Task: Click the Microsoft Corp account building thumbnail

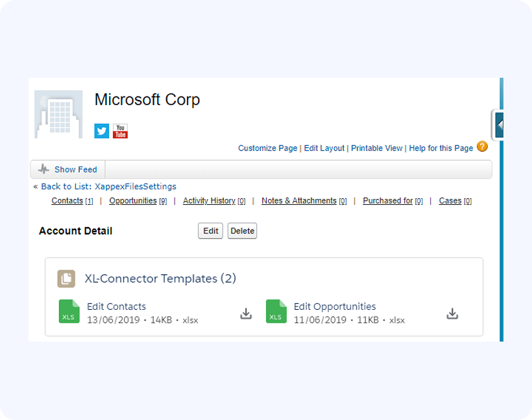Action: (x=58, y=114)
